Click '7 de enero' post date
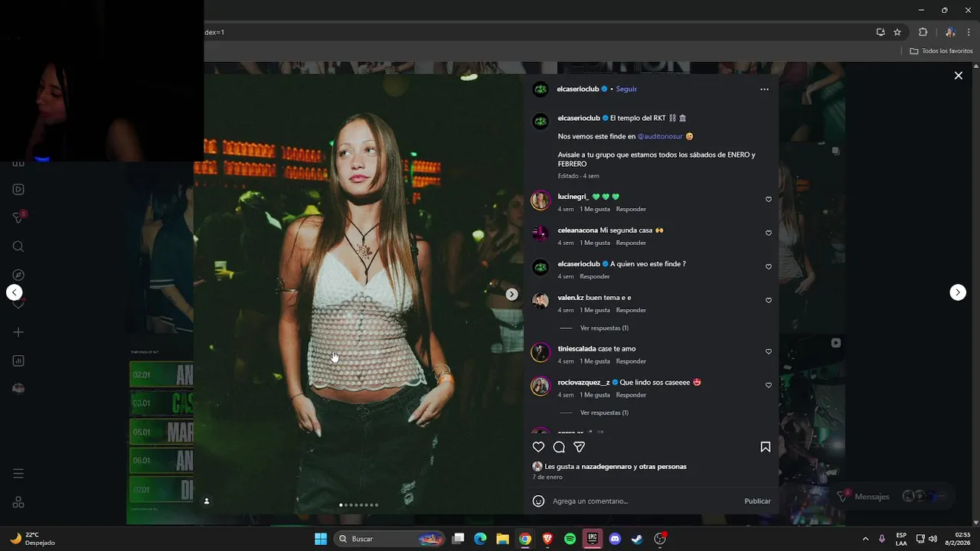 547,477
